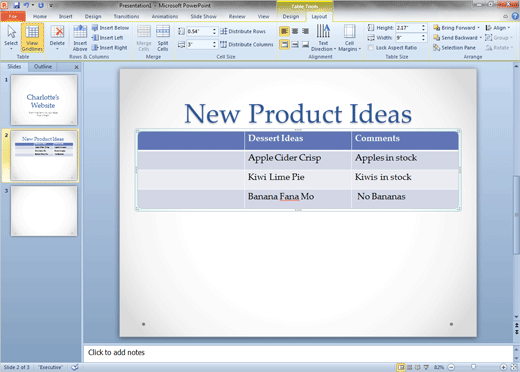Screen dimensions: 520x372
Task: Click the Save icon in the quick access toolbar
Action: 16,5
